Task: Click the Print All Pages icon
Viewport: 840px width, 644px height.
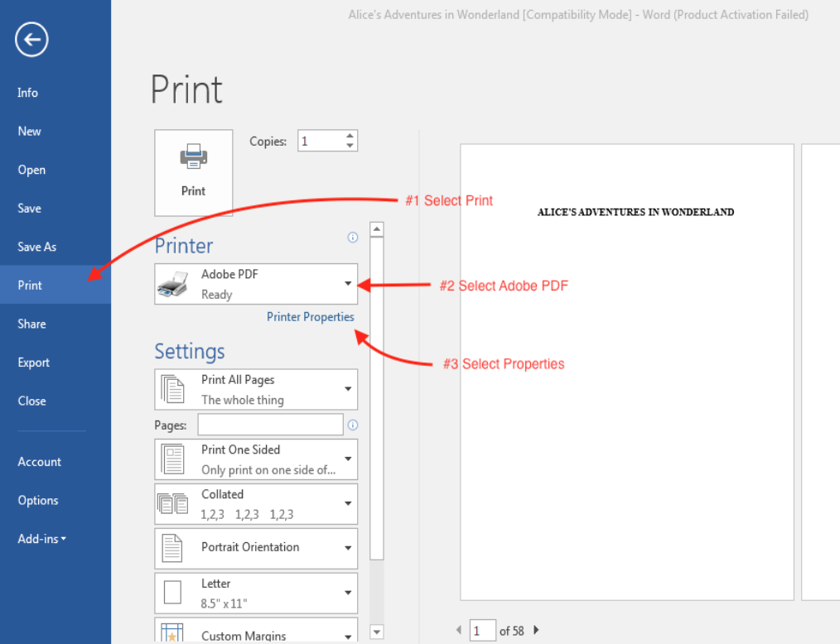Action: tap(172, 389)
